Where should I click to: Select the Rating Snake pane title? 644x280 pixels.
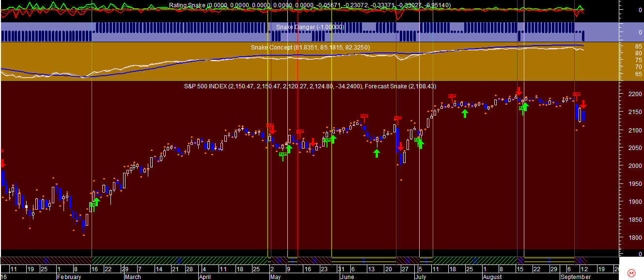tap(310, 5)
